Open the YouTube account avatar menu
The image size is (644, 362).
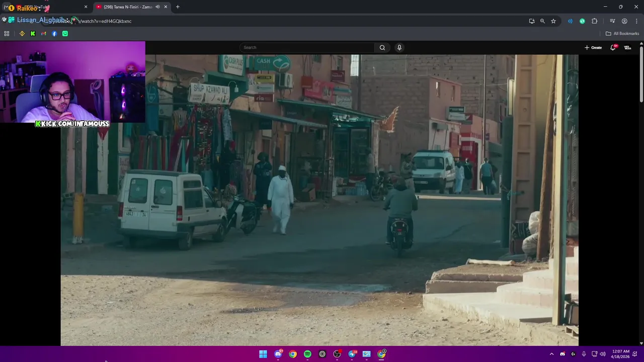tap(627, 48)
